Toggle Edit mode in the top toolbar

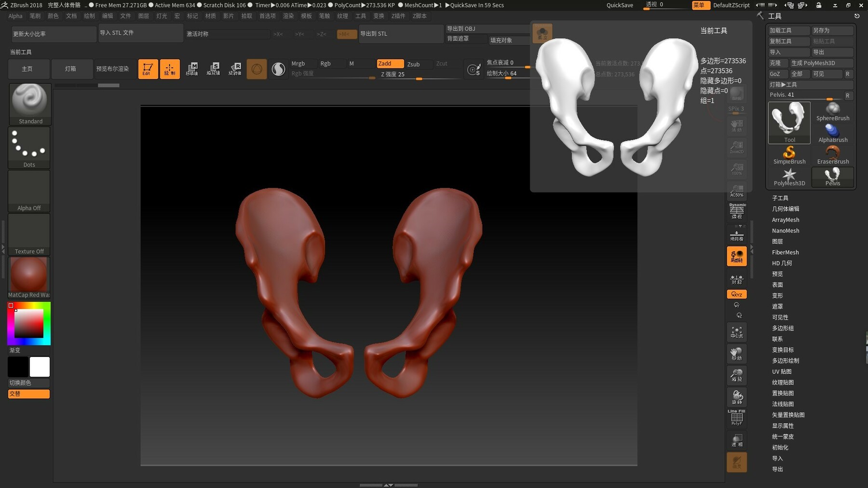(148, 68)
